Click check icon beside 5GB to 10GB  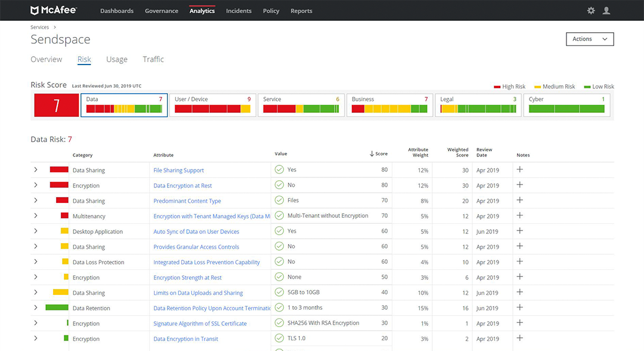click(279, 292)
